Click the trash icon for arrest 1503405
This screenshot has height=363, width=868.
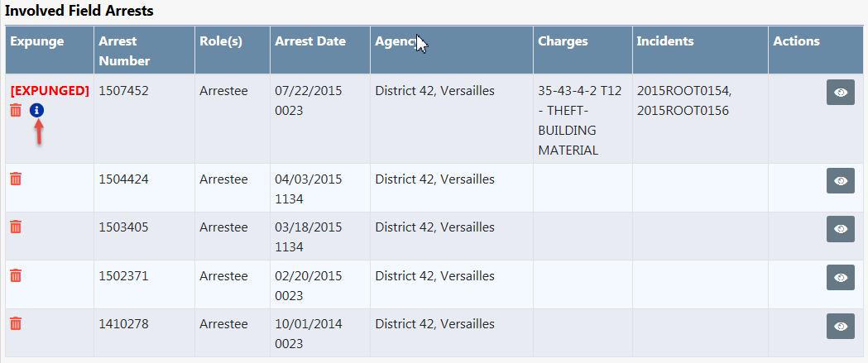[16, 227]
